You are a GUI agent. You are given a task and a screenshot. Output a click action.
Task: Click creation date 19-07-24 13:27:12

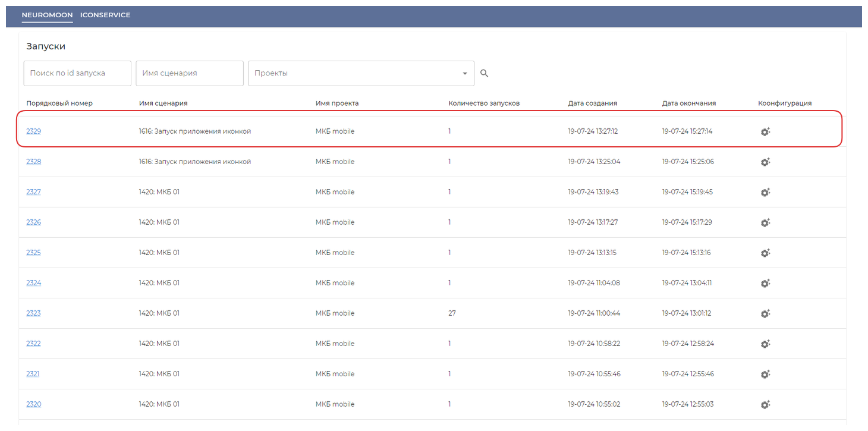pos(593,131)
